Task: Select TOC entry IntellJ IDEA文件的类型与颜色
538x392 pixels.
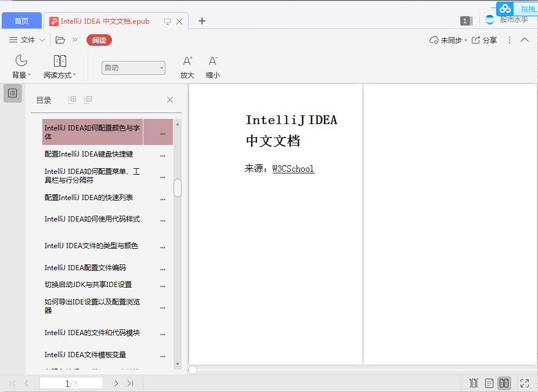Action: [91, 245]
